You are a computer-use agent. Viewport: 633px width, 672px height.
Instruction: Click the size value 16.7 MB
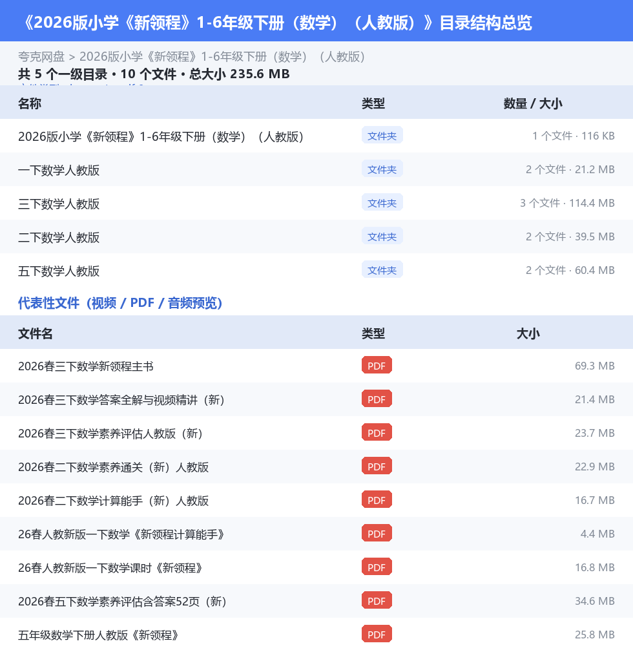[594, 500]
